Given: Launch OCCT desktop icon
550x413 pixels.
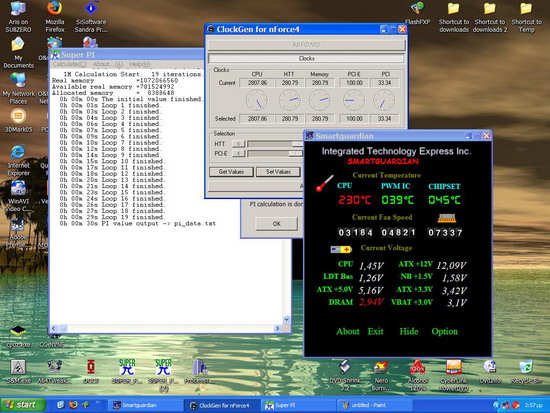Looking at the screenshot, I should (91, 372).
